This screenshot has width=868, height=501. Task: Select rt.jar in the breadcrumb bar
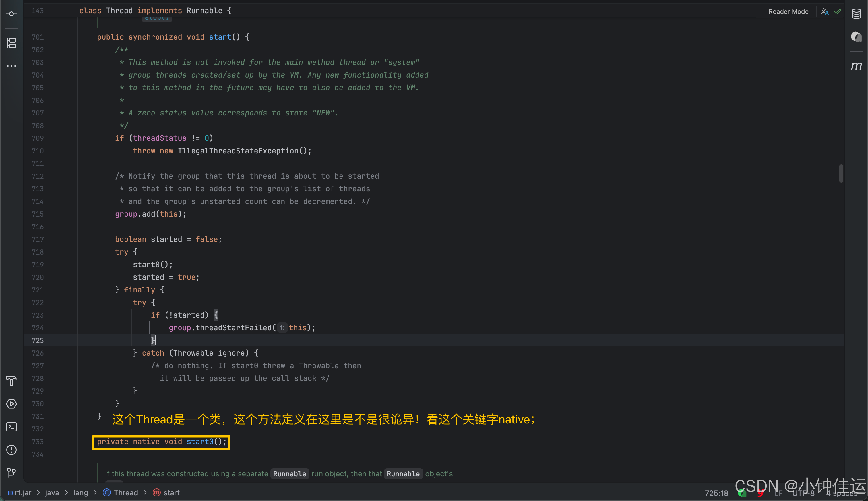(x=23, y=492)
